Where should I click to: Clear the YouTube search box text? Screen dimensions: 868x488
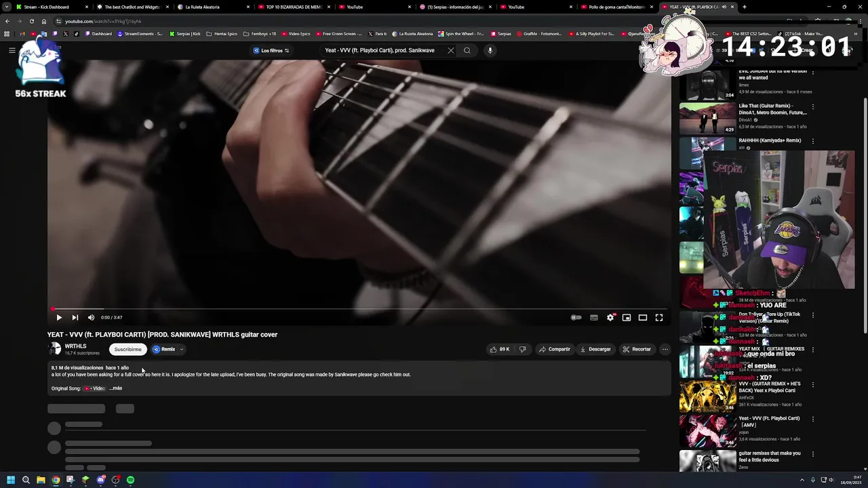(451, 50)
